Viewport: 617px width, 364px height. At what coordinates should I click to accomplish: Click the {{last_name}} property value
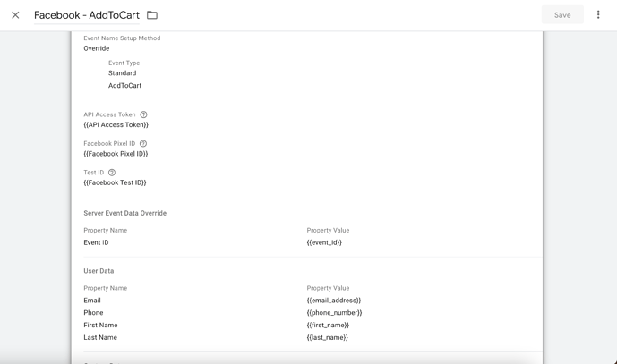tap(328, 337)
